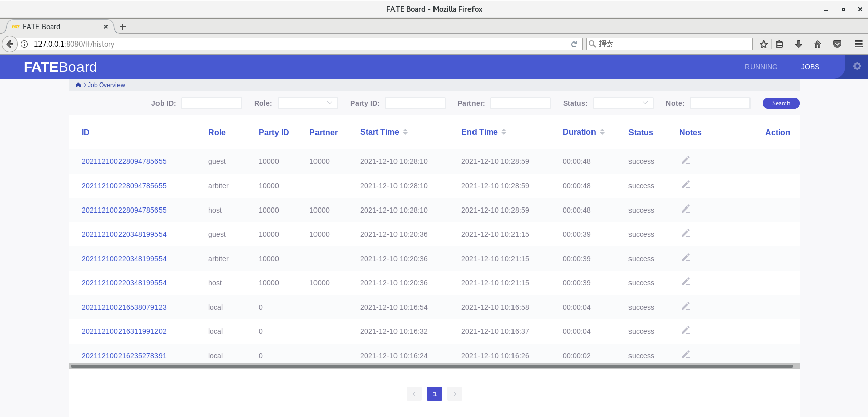Screen dimensions: 868x417
Task: Open job 202112100216538079123 link
Action: tap(124, 307)
